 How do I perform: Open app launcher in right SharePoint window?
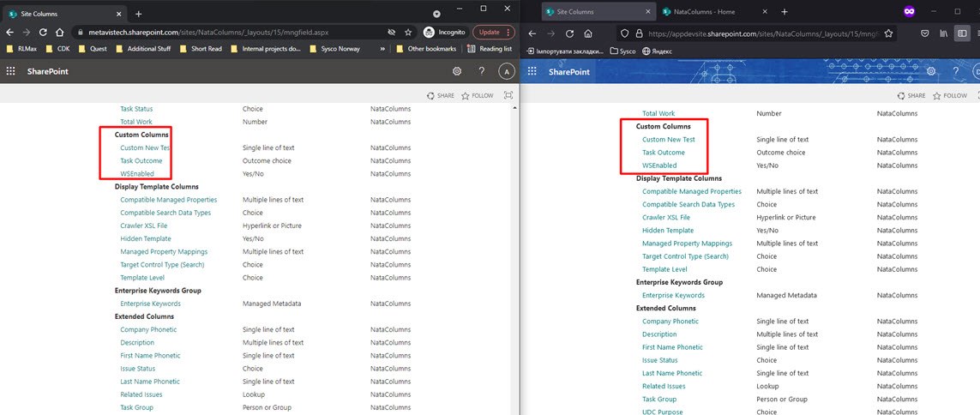(532, 71)
